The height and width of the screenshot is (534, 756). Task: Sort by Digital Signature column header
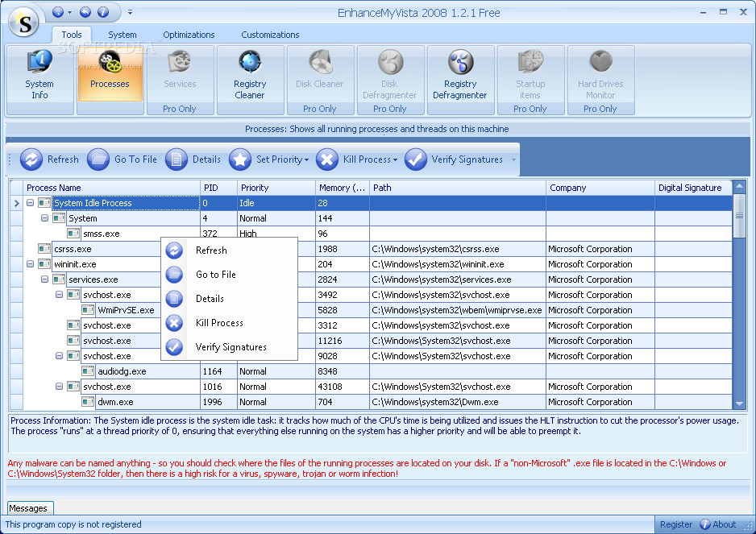point(694,188)
